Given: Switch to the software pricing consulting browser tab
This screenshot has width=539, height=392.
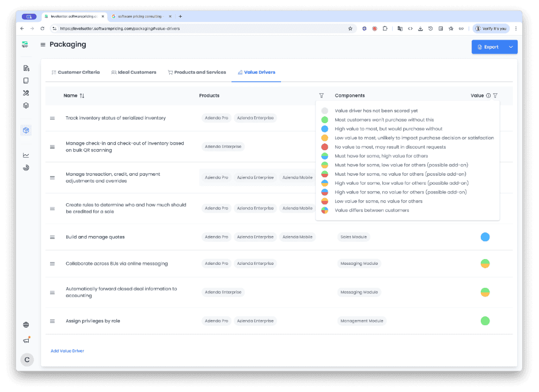Looking at the screenshot, I should pos(140,16).
